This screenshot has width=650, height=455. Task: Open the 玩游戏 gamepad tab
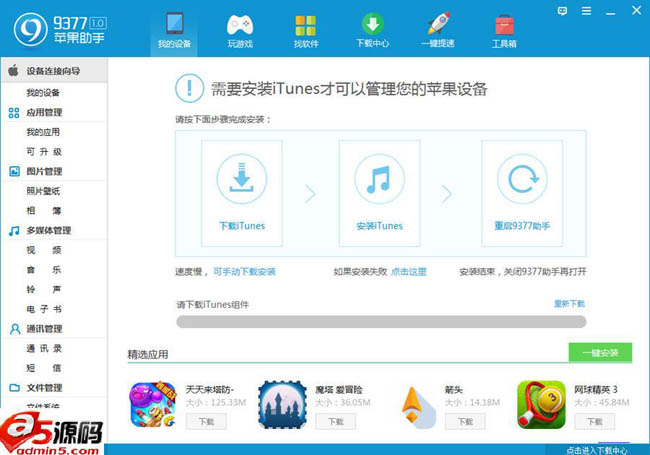(x=240, y=30)
